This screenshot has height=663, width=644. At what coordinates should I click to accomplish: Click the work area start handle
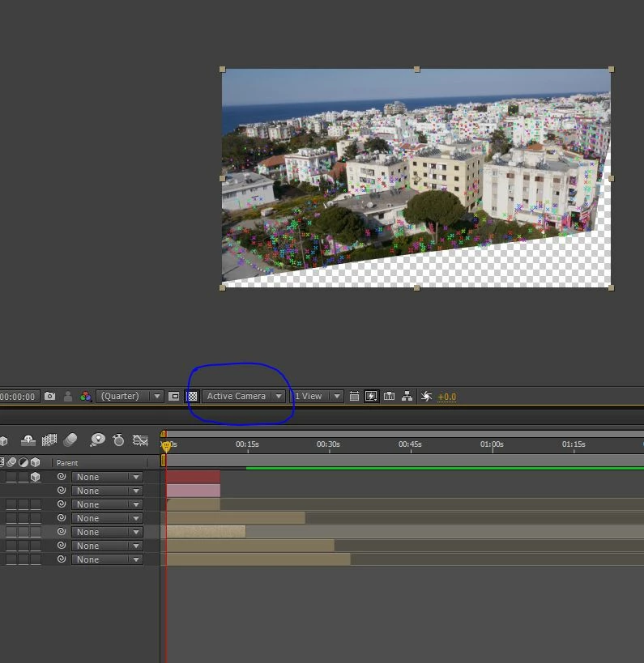164,461
